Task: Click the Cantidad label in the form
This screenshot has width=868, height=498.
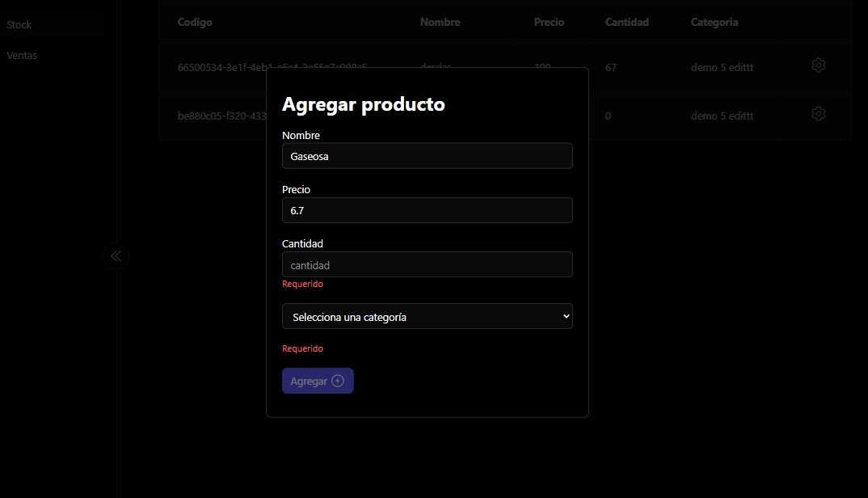Action: [302, 243]
